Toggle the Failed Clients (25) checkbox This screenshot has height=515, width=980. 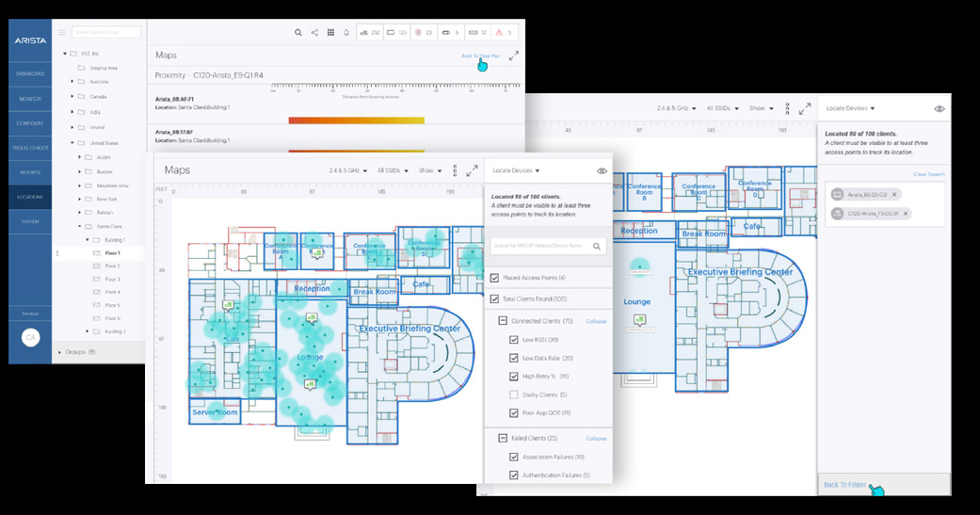[x=503, y=438]
